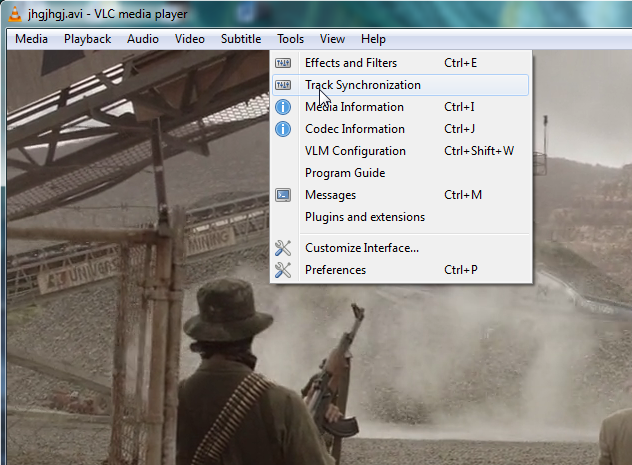
Task: Select Track Synchronization menu entry
Action: coord(401,85)
